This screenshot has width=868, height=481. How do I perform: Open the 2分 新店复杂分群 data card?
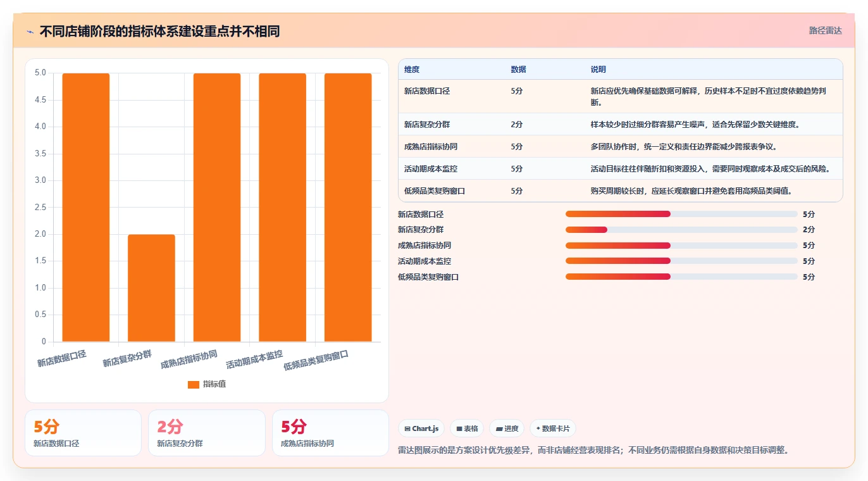[x=206, y=433]
